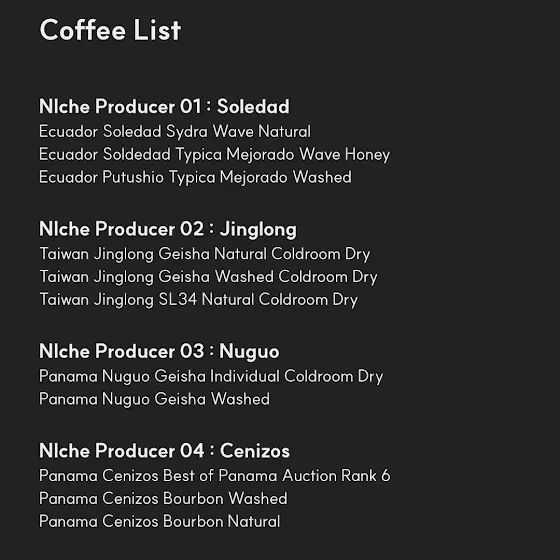Select the Niche Producer 01 Soledad heading
This screenshot has width=560, height=560.
click(x=164, y=106)
